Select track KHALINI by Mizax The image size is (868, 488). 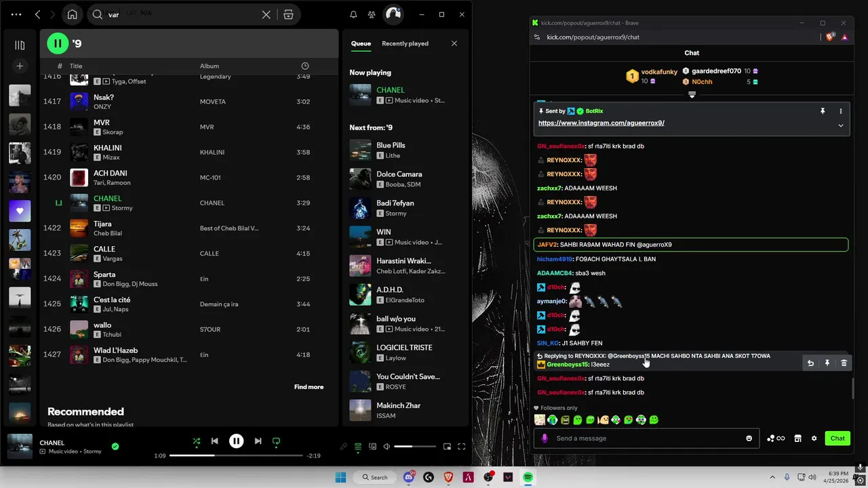point(189,152)
